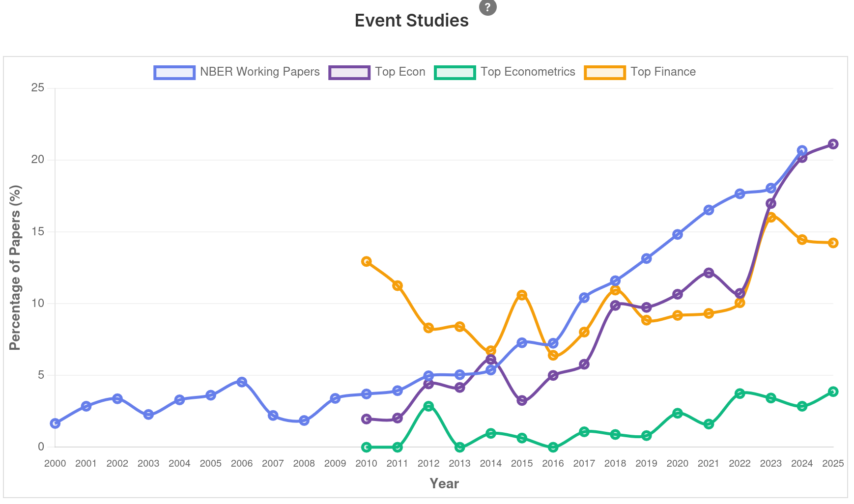Viewport: 854px width, 504px height.
Task: Click the Event Studies chart title
Action: [411, 21]
